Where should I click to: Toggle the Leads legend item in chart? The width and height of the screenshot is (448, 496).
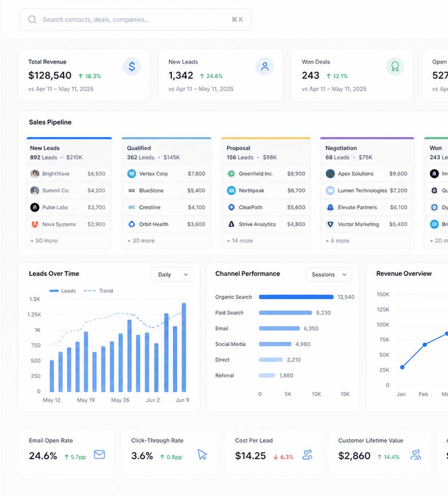(x=63, y=291)
